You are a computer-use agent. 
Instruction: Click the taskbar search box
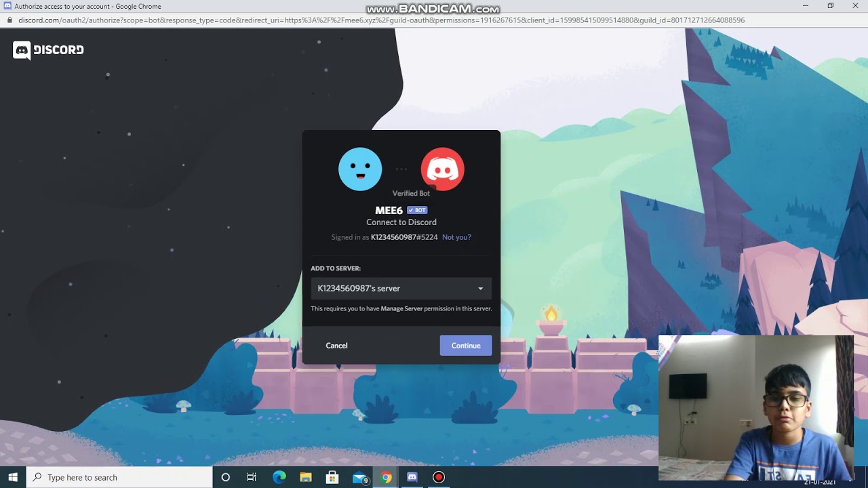(119, 477)
